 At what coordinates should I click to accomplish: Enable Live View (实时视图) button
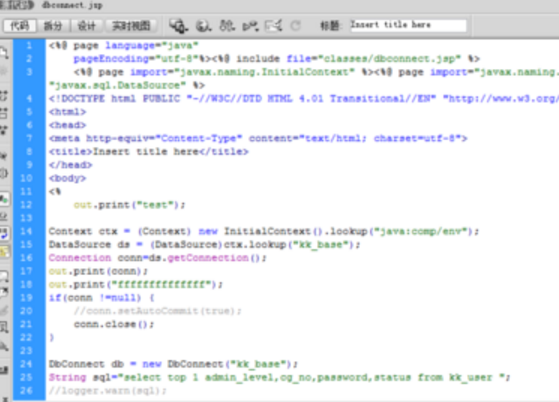pyautogui.click(x=131, y=26)
